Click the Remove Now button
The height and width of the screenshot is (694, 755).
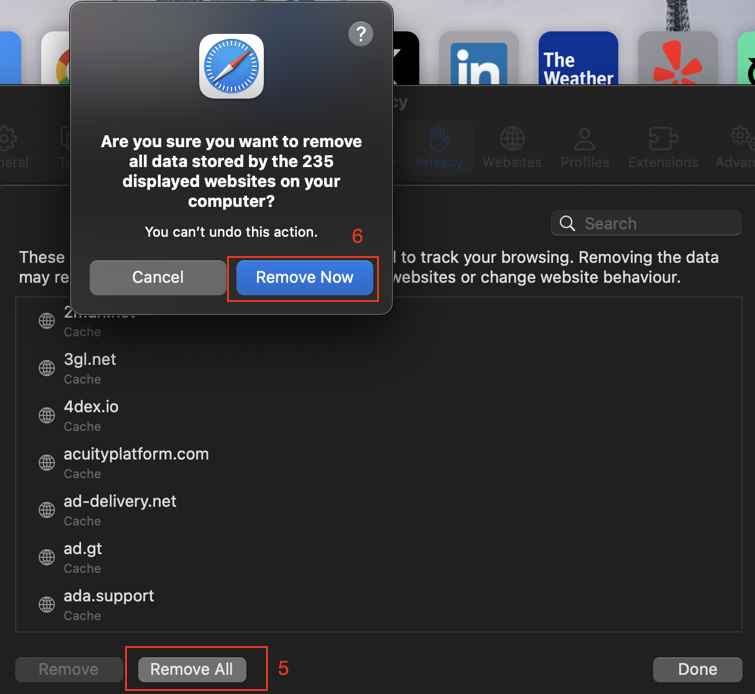tap(304, 277)
